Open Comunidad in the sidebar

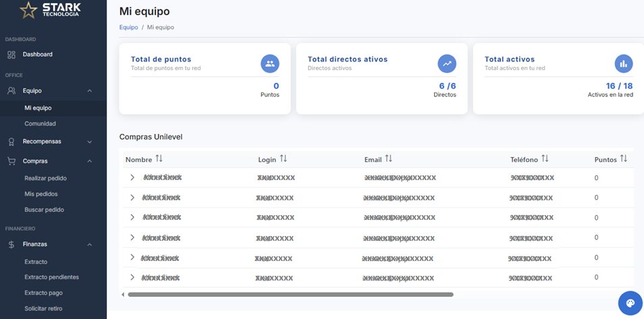40,124
